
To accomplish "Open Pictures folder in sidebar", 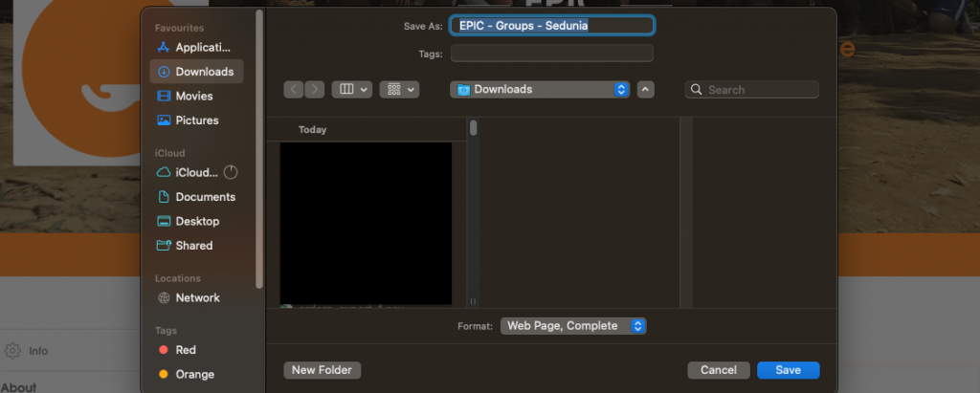I will (197, 120).
